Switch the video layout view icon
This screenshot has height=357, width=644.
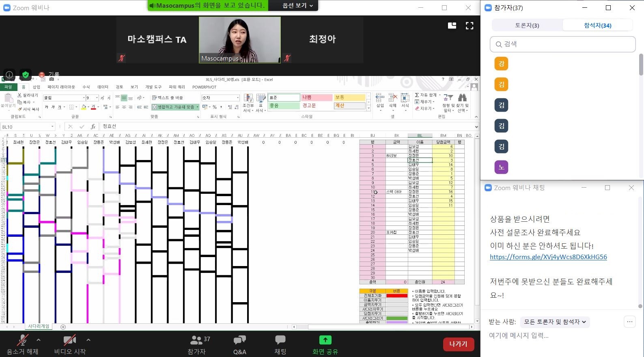click(452, 26)
